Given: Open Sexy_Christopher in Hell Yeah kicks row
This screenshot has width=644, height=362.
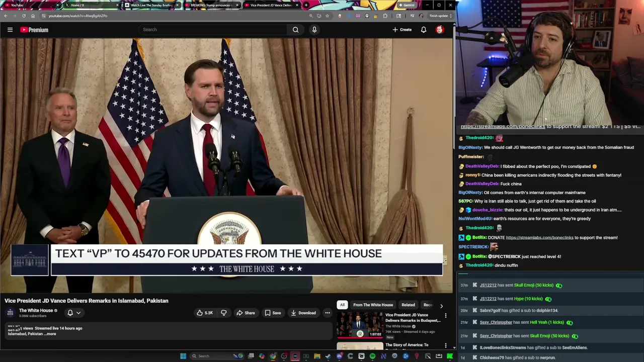Looking at the screenshot, I should click(496, 322).
